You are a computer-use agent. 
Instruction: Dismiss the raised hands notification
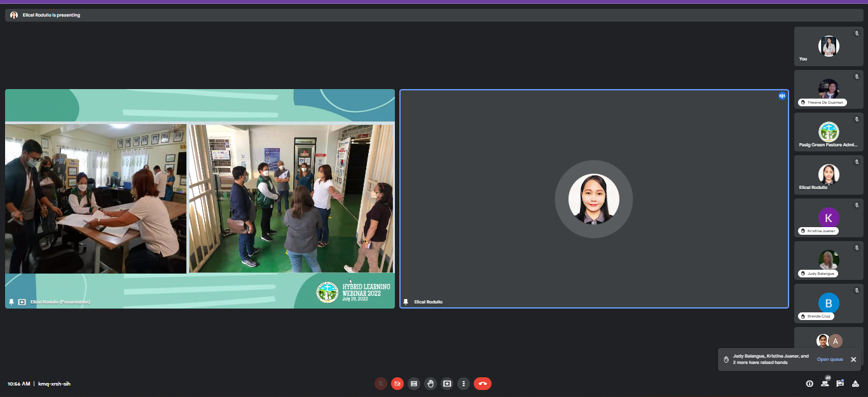pyautogui.click(x=853, y=359)
